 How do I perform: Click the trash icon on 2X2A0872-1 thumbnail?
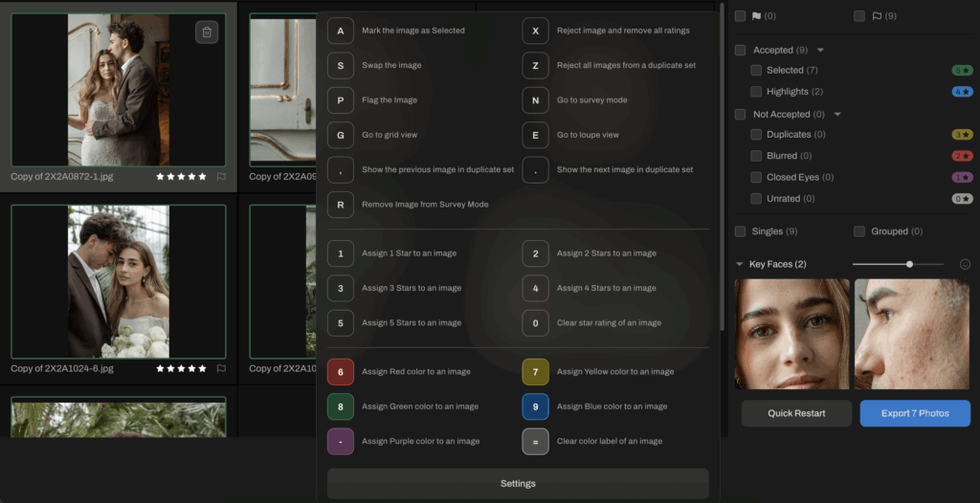click(207, 33)
